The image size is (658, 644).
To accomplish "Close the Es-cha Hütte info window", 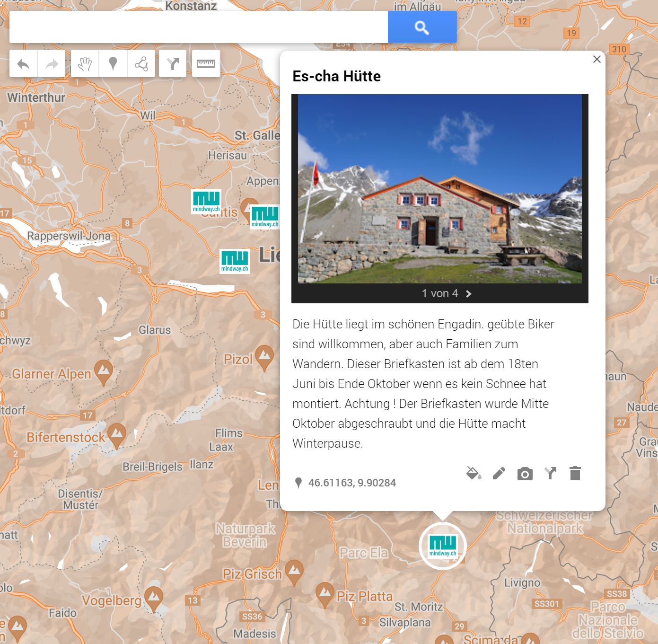I will pyautogui.click(x=597, y=59).
